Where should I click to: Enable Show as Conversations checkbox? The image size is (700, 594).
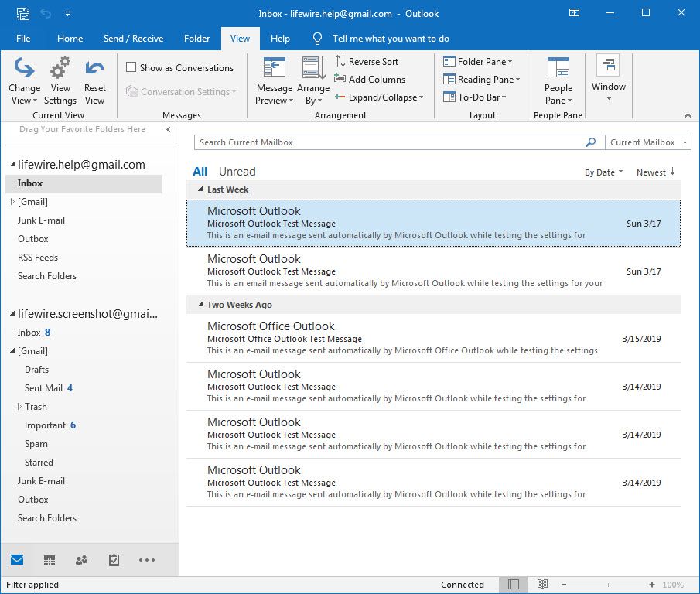pyautogui.click(x=131, y=67)
